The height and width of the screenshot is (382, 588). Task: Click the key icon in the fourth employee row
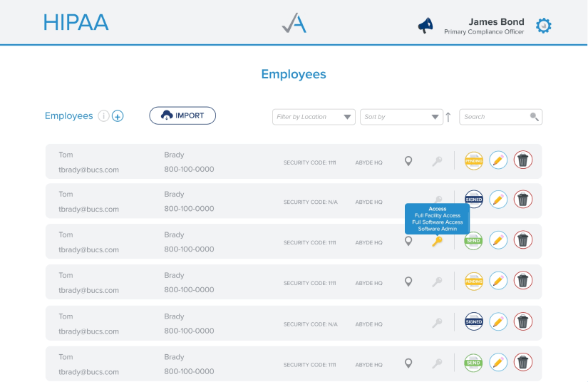(x=437, y=282)
